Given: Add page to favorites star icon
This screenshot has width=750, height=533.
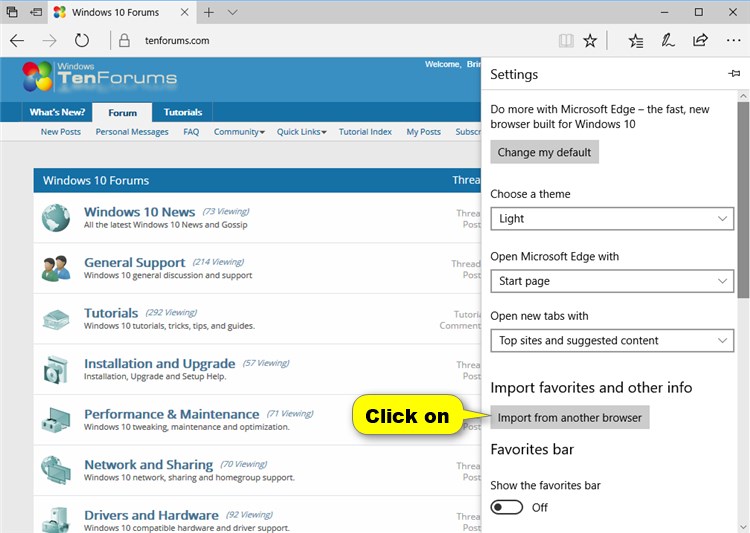Looking at the screenshot, I should (x=590, y=41).
